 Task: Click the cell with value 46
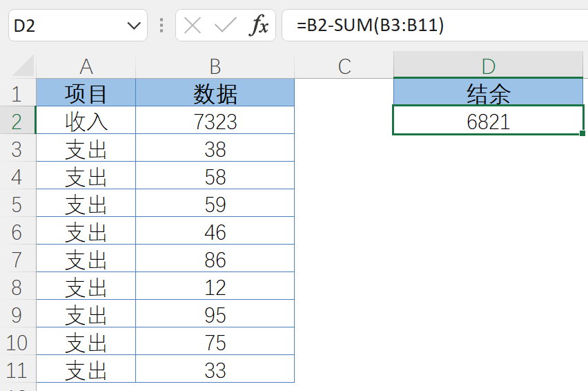(x=215, y=231)
